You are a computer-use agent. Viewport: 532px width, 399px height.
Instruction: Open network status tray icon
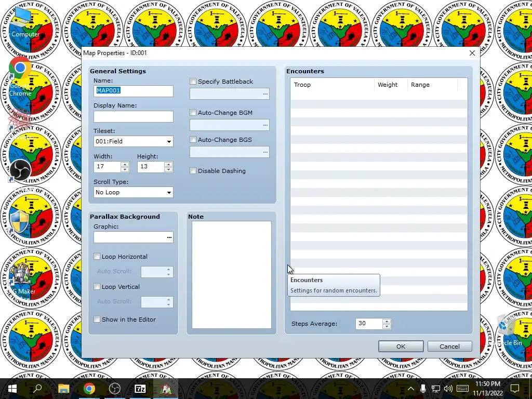pyautogui.click(x=436, y=389)
